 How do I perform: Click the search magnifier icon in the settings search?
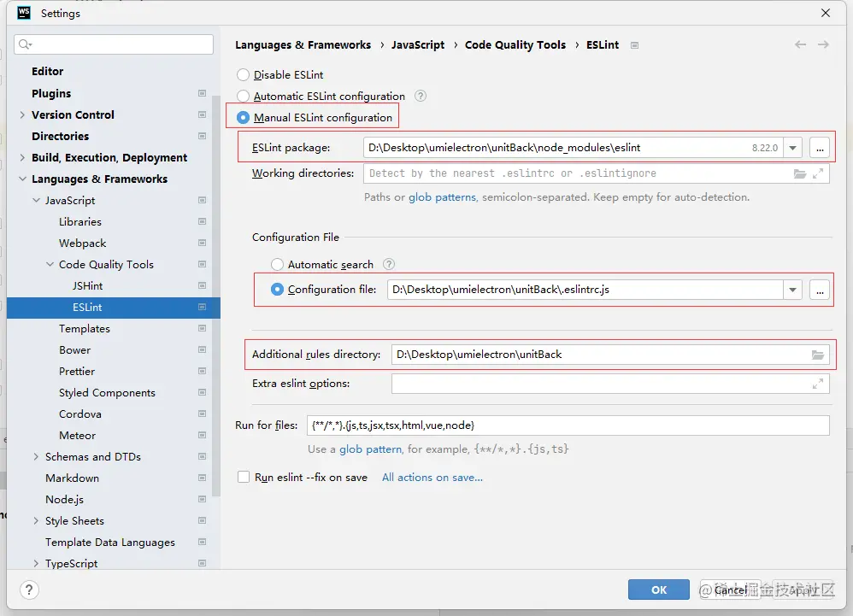point(25,44)
